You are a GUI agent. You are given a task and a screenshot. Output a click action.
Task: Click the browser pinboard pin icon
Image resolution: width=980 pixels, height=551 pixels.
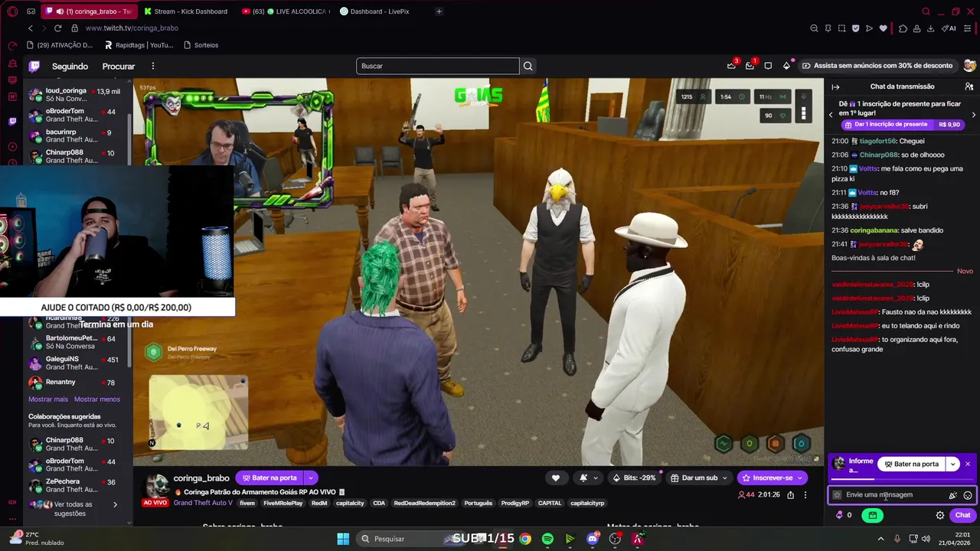pos(828,28)
